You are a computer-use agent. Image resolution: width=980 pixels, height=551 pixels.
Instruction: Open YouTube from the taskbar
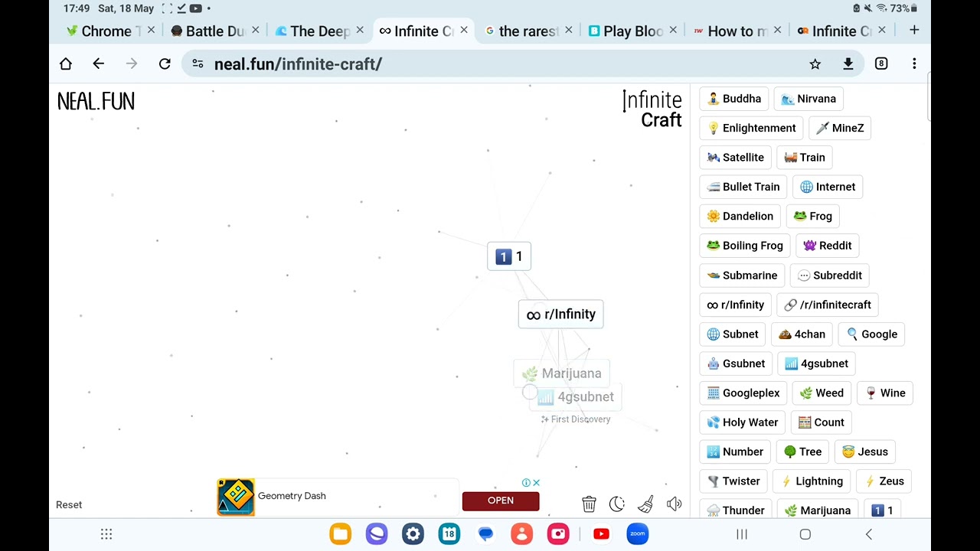601,534
